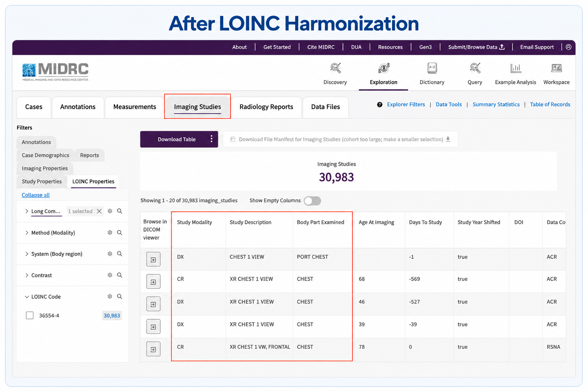Click the MIDRC logo
This screenshot has height=392, width=588.
(56, 72)
